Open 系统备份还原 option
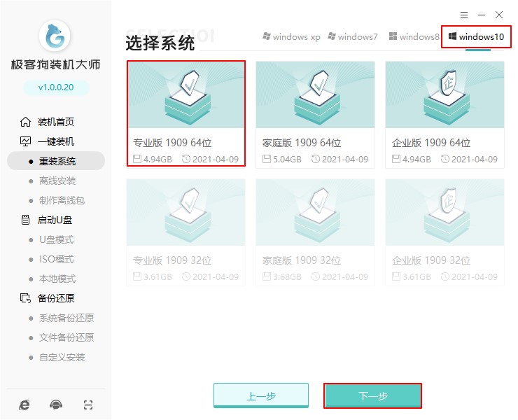Viewport: 518px width, 420px height. (x=66, y=318)
